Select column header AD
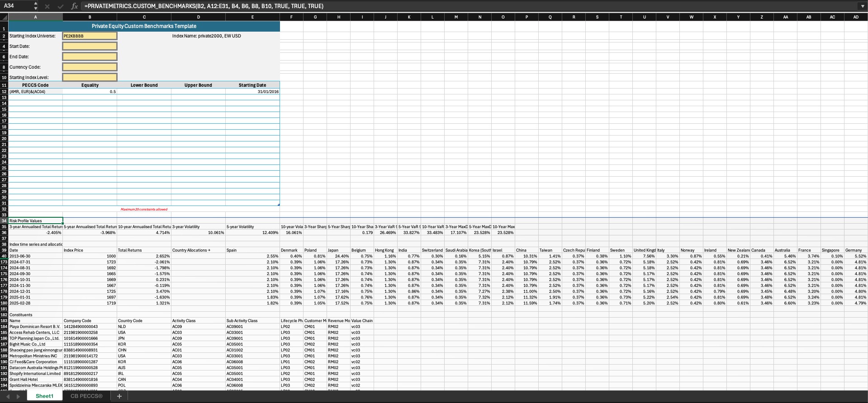 (x=855, y=17)
